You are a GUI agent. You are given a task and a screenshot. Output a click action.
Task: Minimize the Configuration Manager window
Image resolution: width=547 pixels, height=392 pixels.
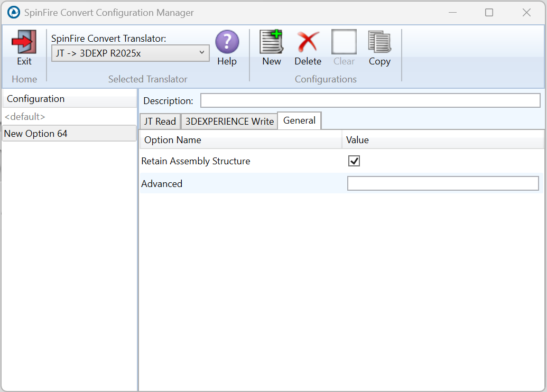pos(452,13)
